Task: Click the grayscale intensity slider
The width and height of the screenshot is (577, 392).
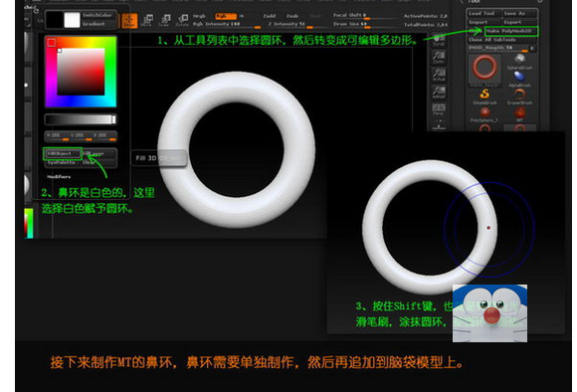Action: coord(81,119)
